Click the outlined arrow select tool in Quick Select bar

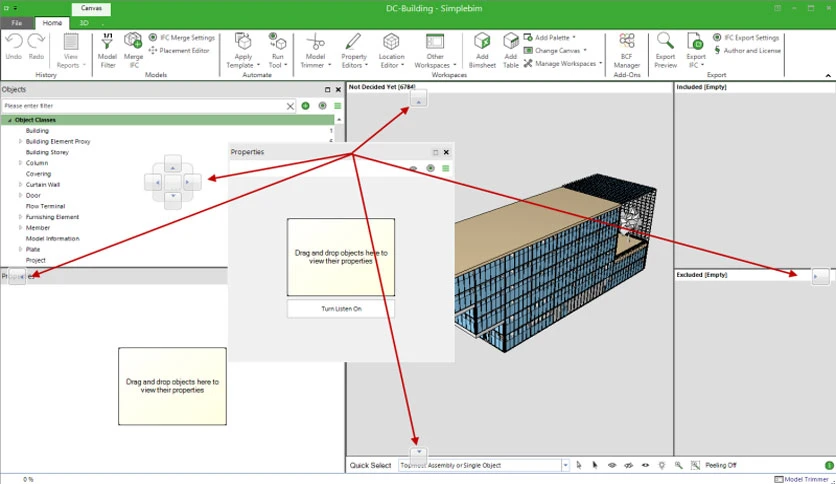click(579, 465)
